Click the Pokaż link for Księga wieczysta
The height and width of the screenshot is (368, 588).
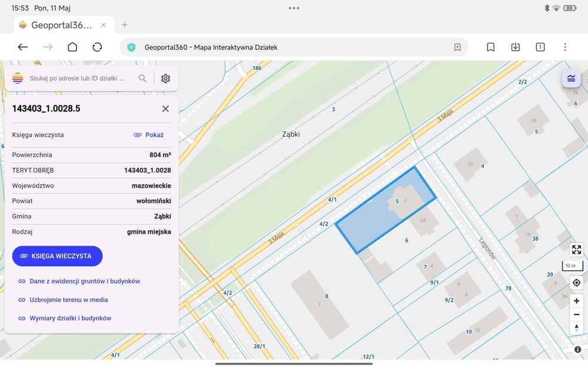pos(149,135)
